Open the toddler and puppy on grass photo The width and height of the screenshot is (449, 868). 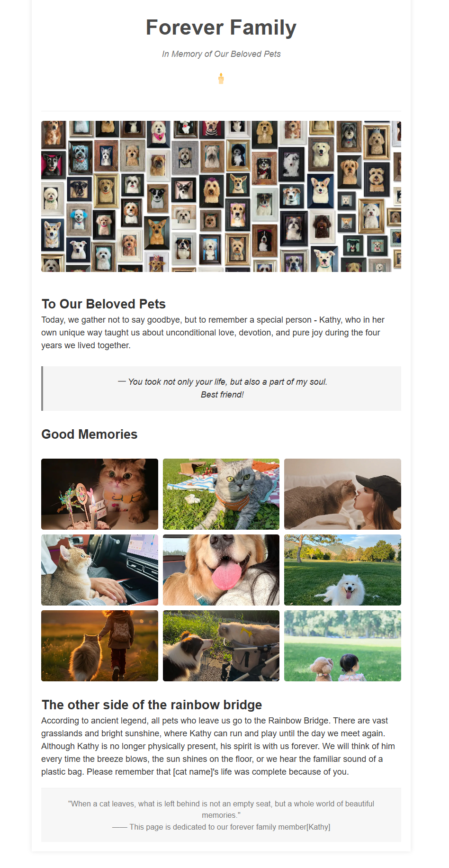342,646
